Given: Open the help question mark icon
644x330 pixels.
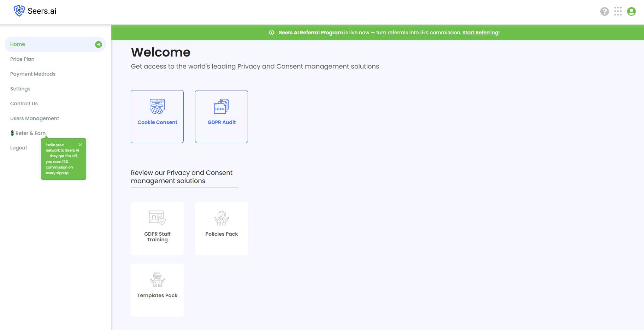Looking at the screenshot, I should (604, 12).
